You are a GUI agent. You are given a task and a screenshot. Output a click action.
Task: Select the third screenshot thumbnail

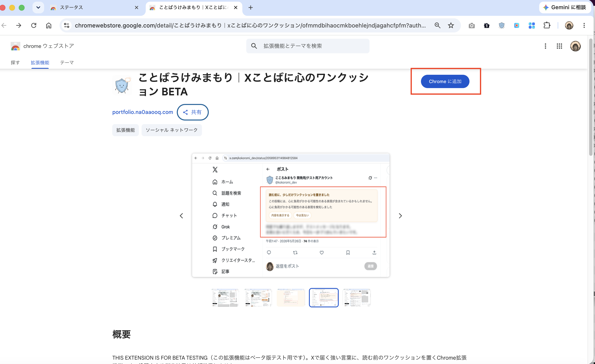click(291, 298)
